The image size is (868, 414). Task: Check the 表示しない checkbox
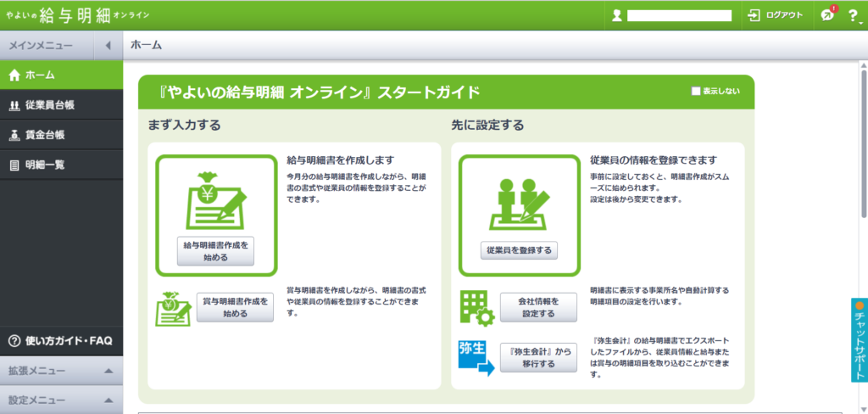tap(696, 92)
